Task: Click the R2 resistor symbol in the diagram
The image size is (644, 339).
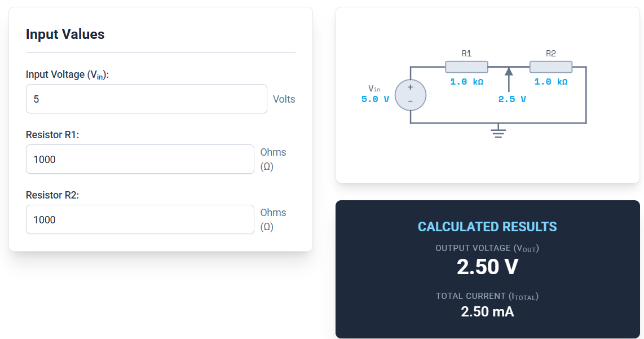Action: point(550,66)
